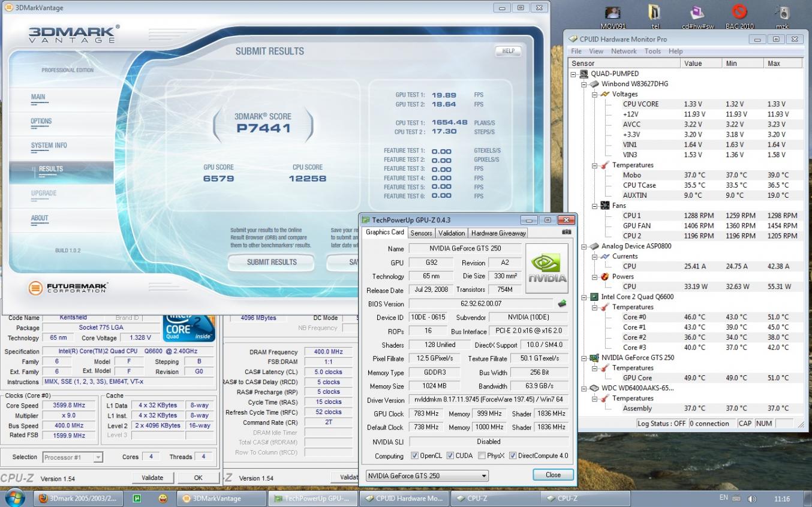Toggle the CUDA checkbox in GPU-Z
This screenshot has width=812, height=507.
click(450, 456)
